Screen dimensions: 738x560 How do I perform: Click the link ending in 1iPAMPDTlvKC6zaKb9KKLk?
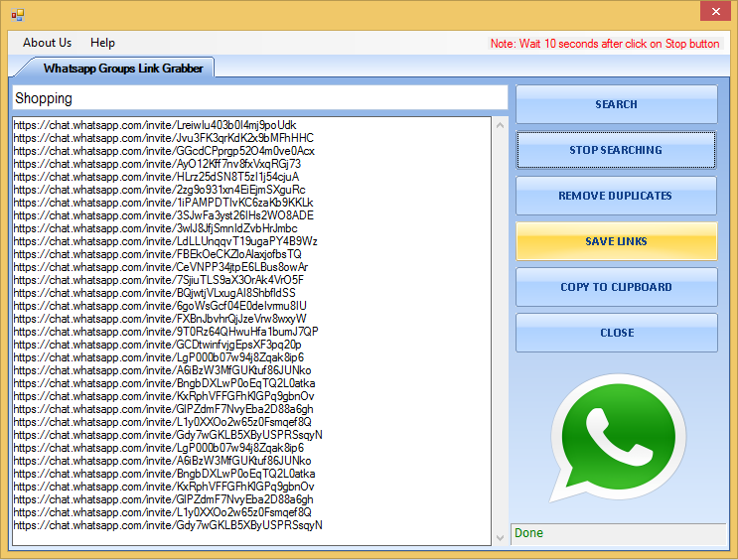163,203
